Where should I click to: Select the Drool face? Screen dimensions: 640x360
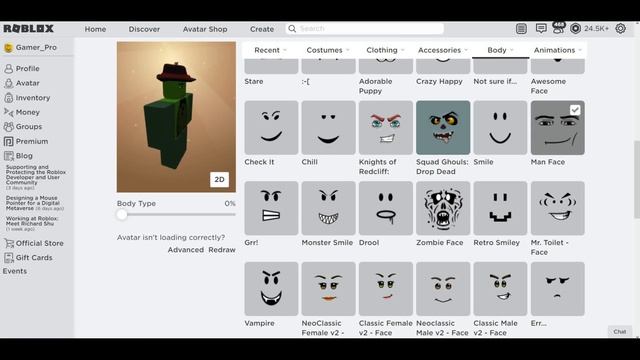click(386, 208)
